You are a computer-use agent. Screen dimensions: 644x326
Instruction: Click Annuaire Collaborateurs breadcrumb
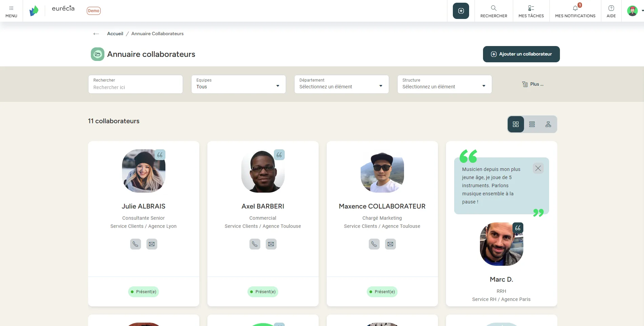click(157, 34)
